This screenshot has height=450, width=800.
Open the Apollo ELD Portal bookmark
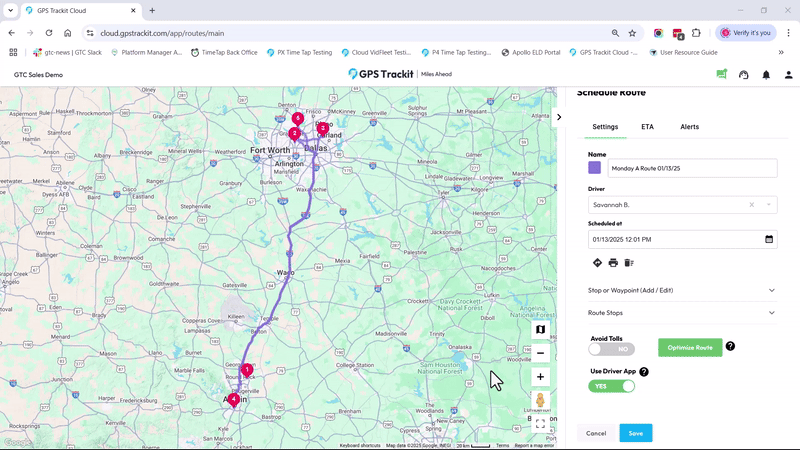[x=531, y=52]
